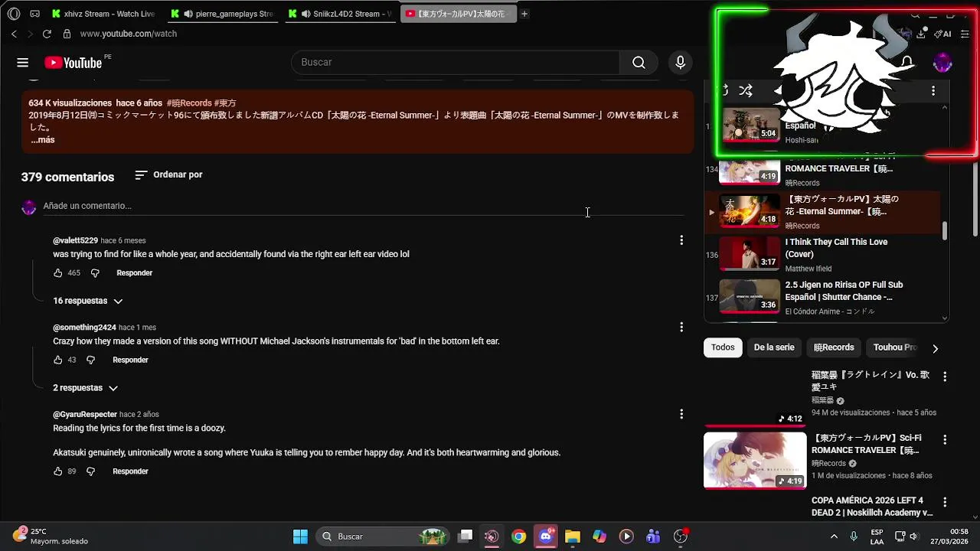
Task: Open the Ordenar por sort menu
Action: click(168, 175)
